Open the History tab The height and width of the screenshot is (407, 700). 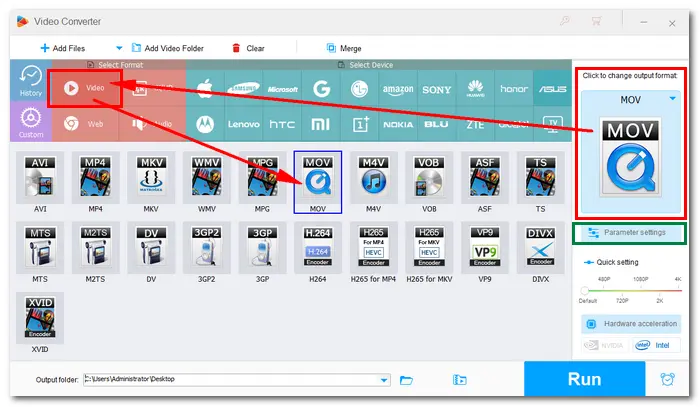click(30, 81)
